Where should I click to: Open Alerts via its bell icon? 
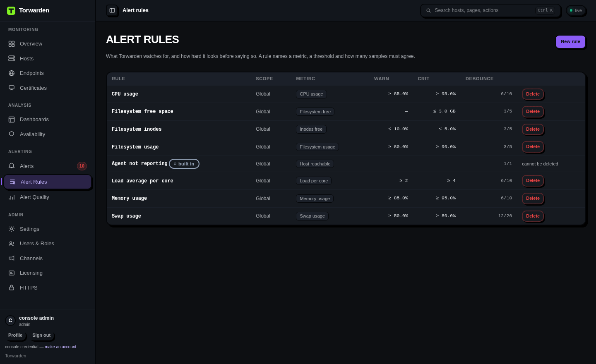(12, 166)
